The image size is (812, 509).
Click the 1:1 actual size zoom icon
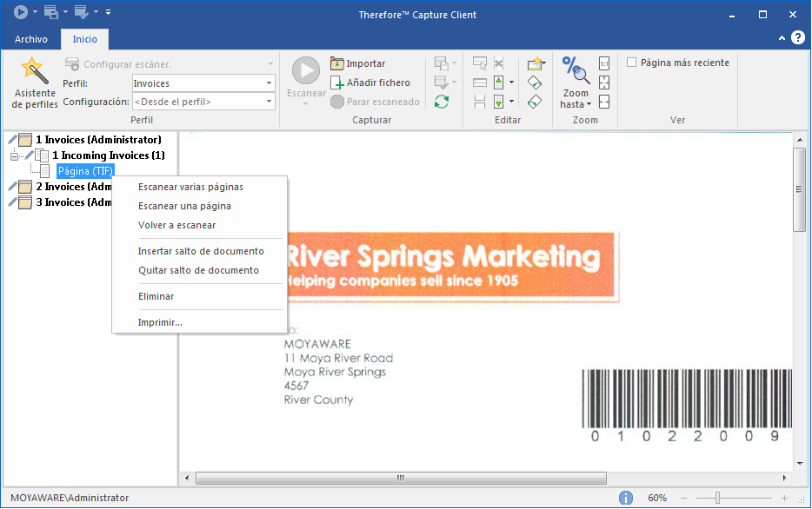604,63
